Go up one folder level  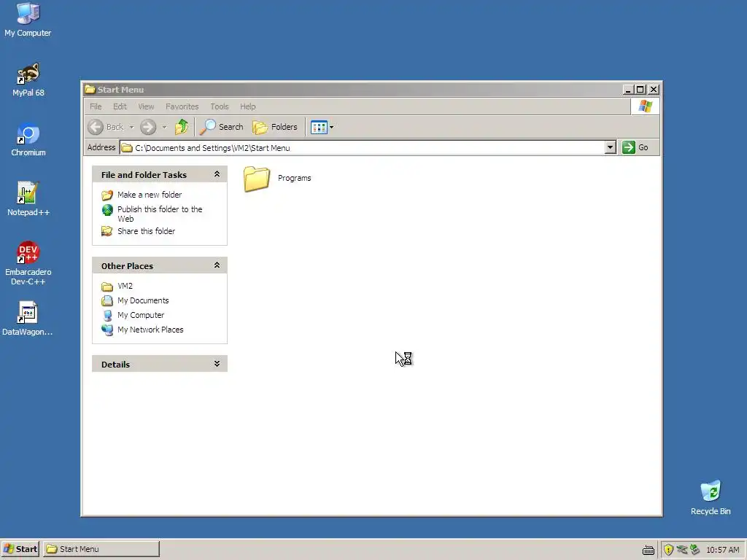click(182, 127)
